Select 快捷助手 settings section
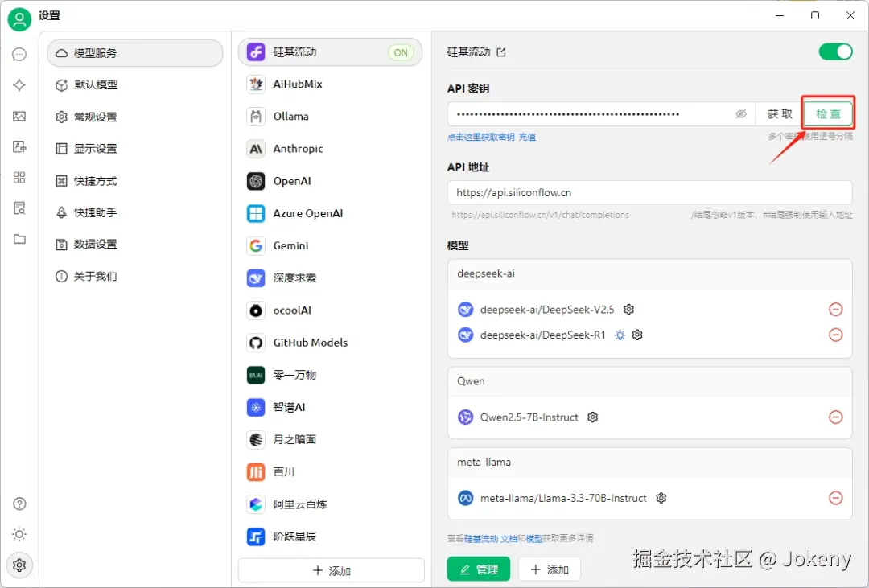The image size is (869, 588). (x=135, y=212)
